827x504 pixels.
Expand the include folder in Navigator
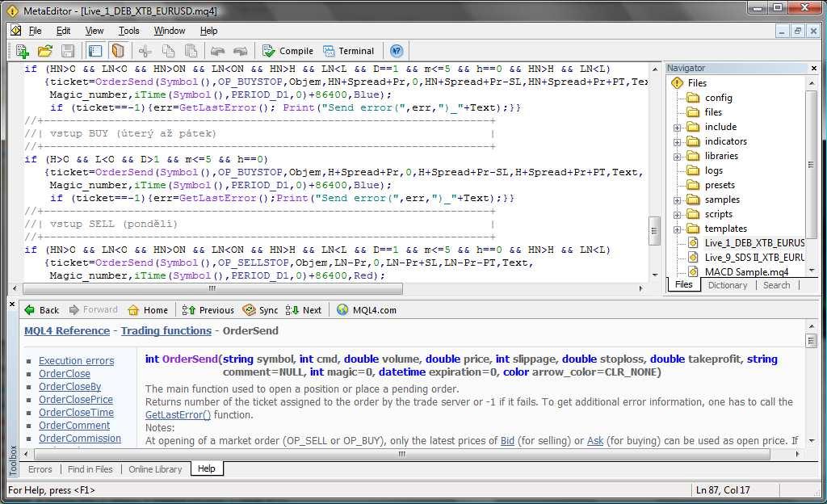click(x=678, y=128)
